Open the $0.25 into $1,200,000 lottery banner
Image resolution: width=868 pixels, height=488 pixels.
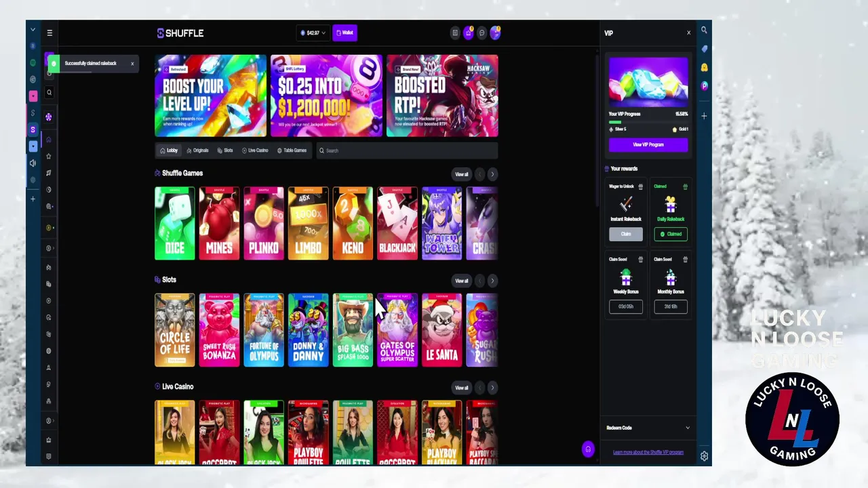[x=326, y=96]
